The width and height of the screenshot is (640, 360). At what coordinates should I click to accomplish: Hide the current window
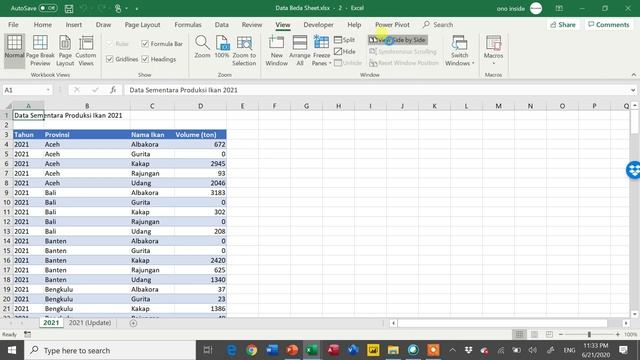pyautogui.click(x=344, y=51)
